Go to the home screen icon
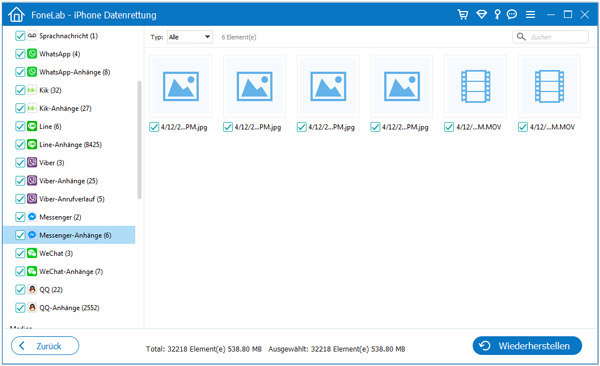This screenshot has width=600, height=366. [x=16, y=15]
